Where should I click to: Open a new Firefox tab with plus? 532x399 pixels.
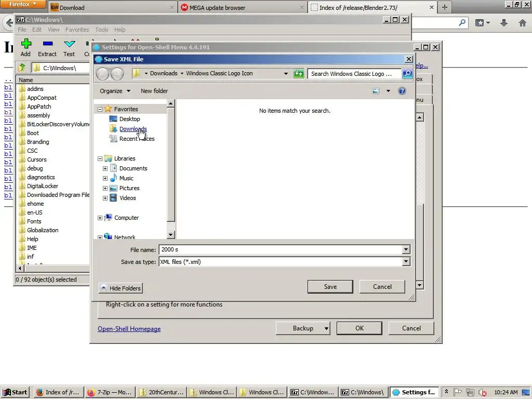pyautogui.click(x=445, y=7)
